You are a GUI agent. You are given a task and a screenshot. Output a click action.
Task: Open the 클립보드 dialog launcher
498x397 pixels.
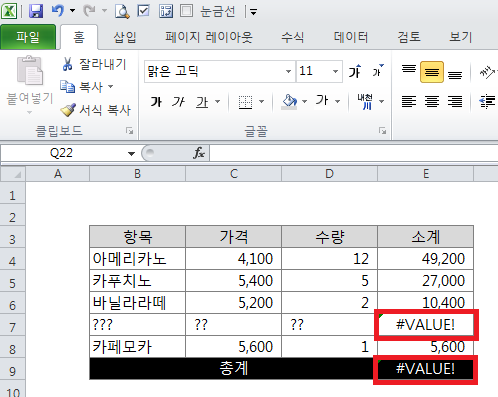tap(130, 131)
